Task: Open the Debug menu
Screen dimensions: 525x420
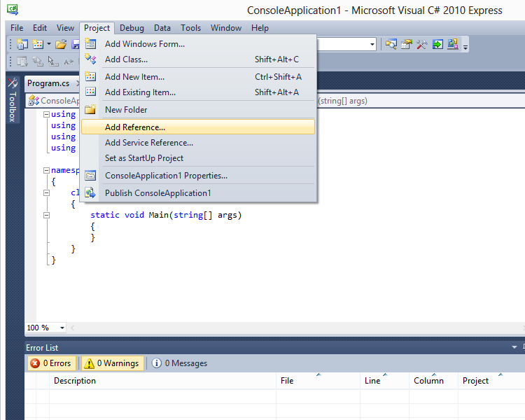Action: click(x=132, y=28)
